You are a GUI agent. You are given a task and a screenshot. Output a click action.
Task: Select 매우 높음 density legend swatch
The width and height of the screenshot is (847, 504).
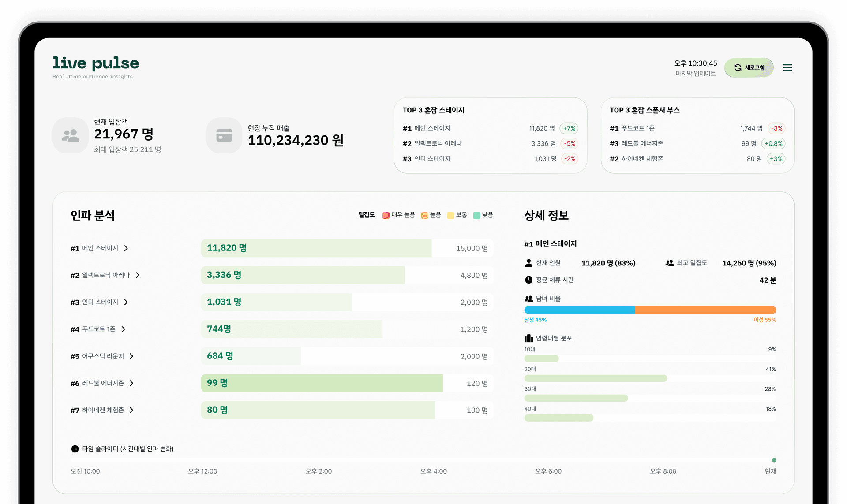point(386,215)
